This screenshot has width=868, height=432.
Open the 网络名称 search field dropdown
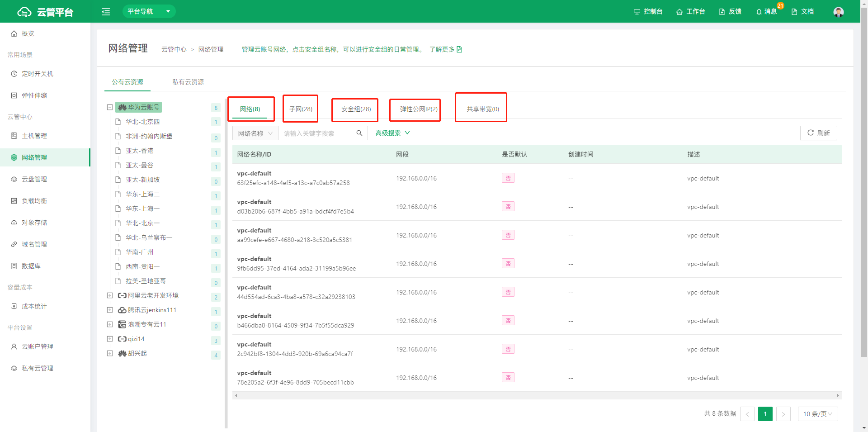[255, 133]
